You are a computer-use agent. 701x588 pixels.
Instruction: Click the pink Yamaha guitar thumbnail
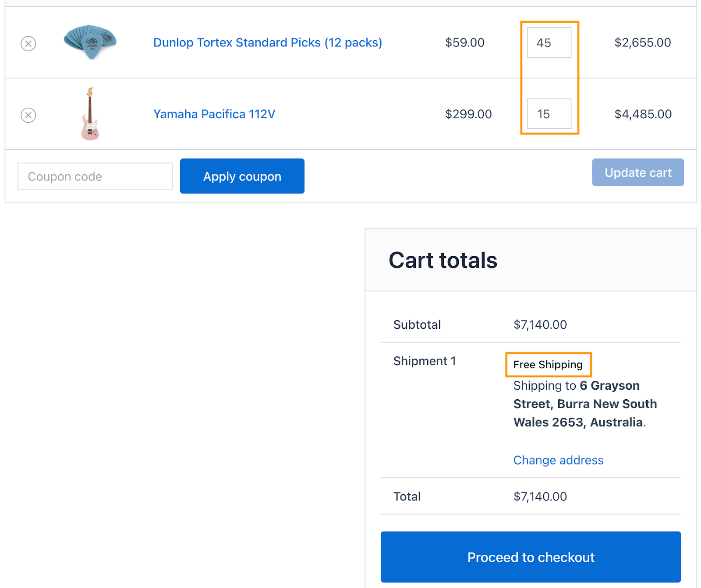click(x=90, y=114)
